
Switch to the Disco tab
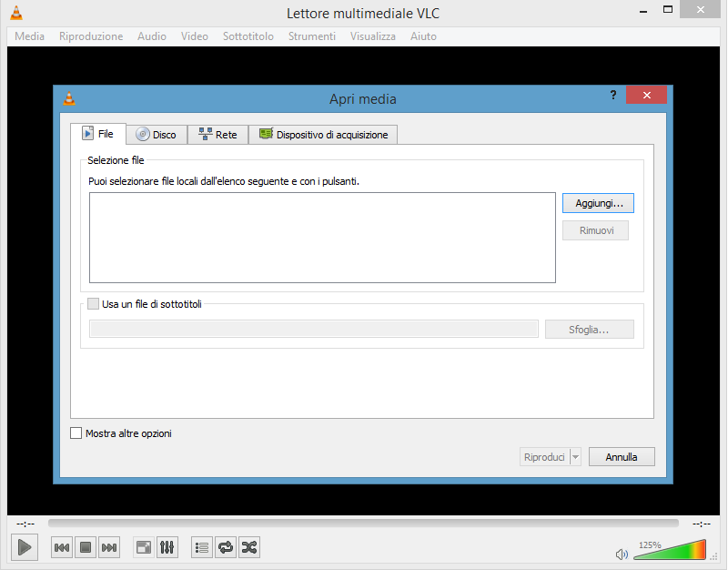157,135
